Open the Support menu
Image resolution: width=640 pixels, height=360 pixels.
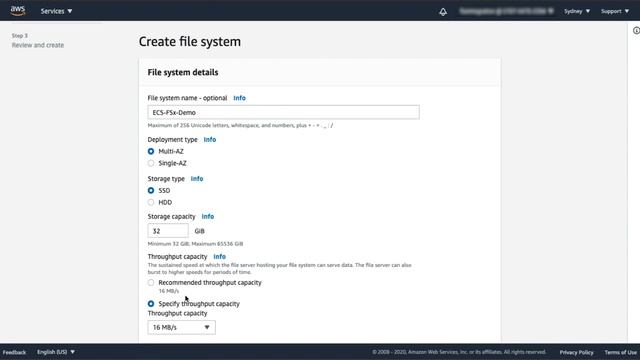pyautogui.click(x=615, y=11)
